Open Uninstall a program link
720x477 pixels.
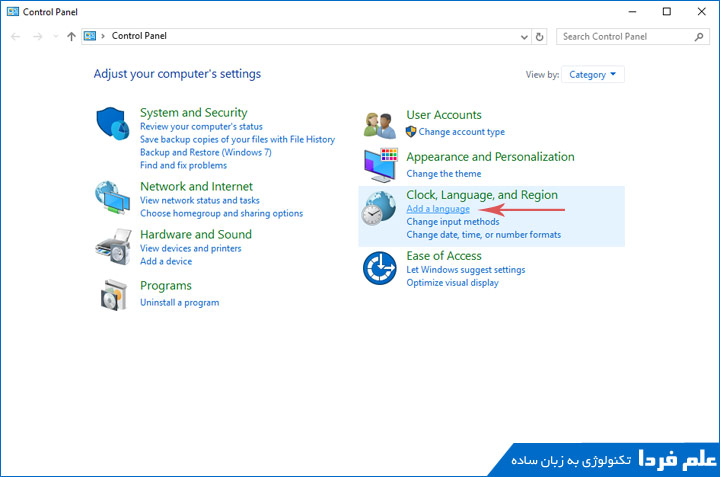(179, 302)
